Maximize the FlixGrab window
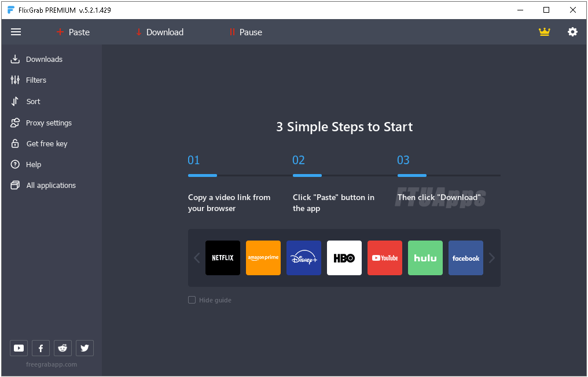The width and height of the screenshot is (588, 377). coord(546,10)
